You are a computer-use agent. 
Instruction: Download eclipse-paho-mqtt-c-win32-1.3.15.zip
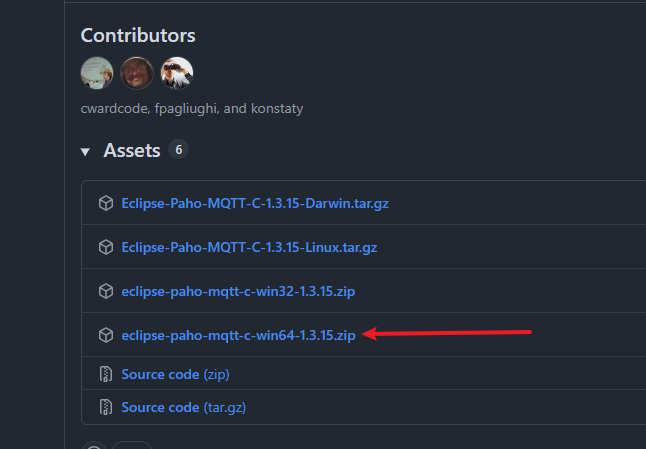[x=238, y=292]
